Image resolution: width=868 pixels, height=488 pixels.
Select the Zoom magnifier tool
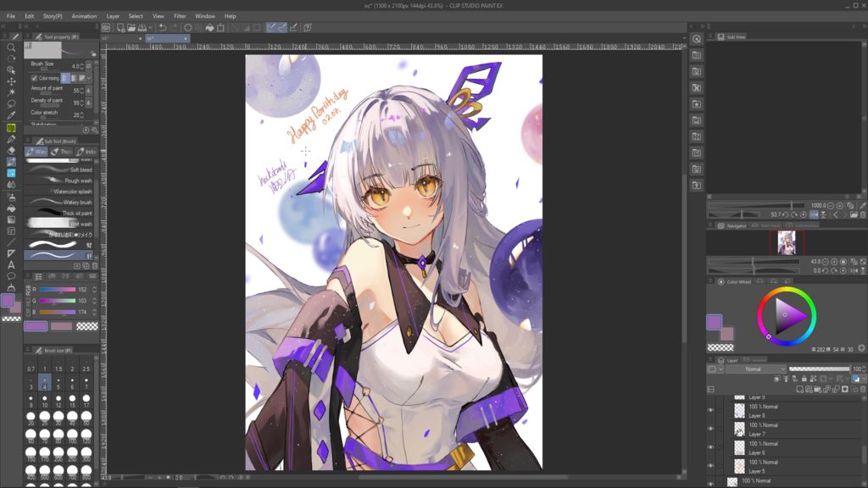point(11,47)
